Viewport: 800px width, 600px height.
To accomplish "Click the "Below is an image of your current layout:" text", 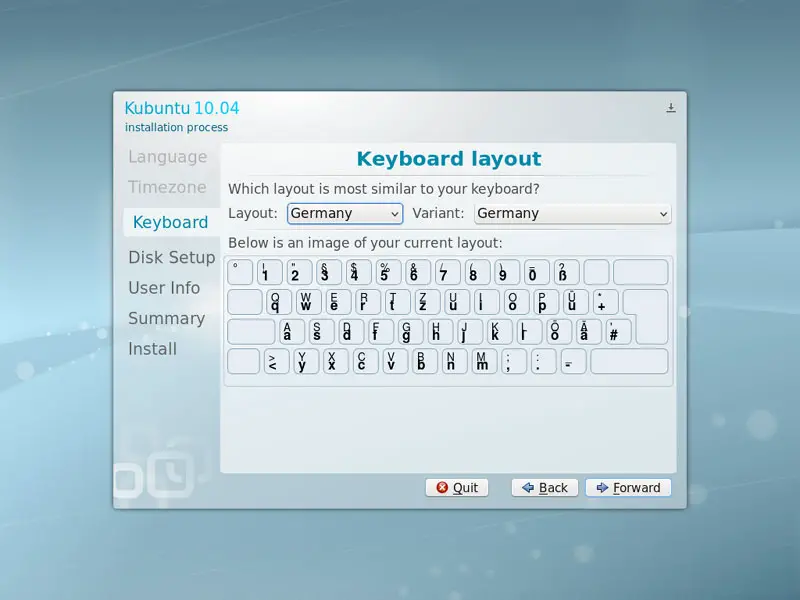I will [x=365, y=243].
